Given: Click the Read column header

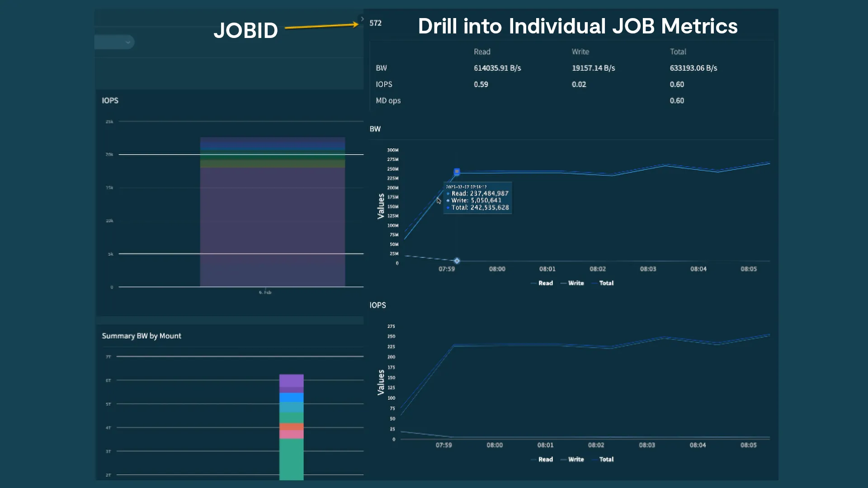Looking at the screenshot, I should [x=482, y=52].
